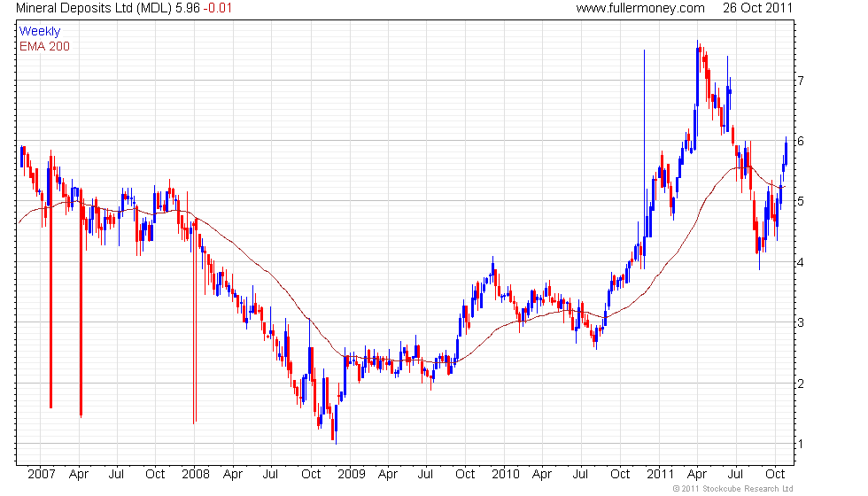Select the 'Weekly' legend label
The width and height of the screenshot is (868, 496).
(39, 32)
